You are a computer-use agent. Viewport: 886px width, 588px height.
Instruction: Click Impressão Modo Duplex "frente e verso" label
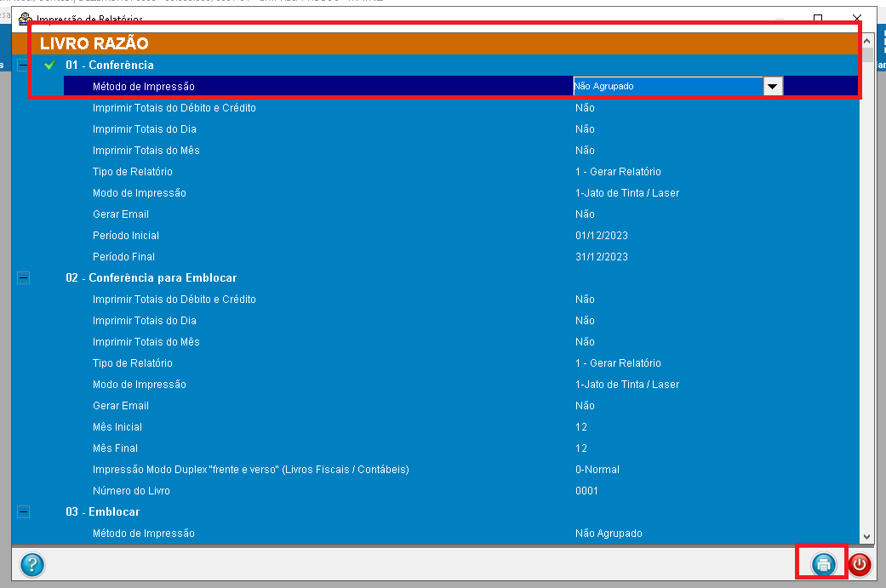point(250,470)
